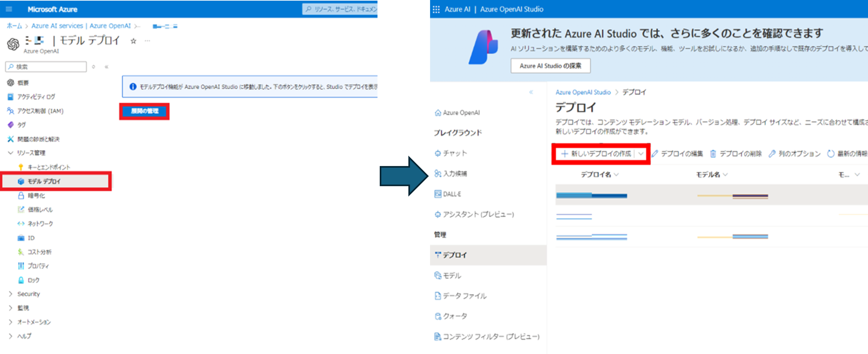Viewport: 868px width, 354px height.
Task: Open the more options ellipsis in the title
Action: pyautogui.click(x=147, y=41)
